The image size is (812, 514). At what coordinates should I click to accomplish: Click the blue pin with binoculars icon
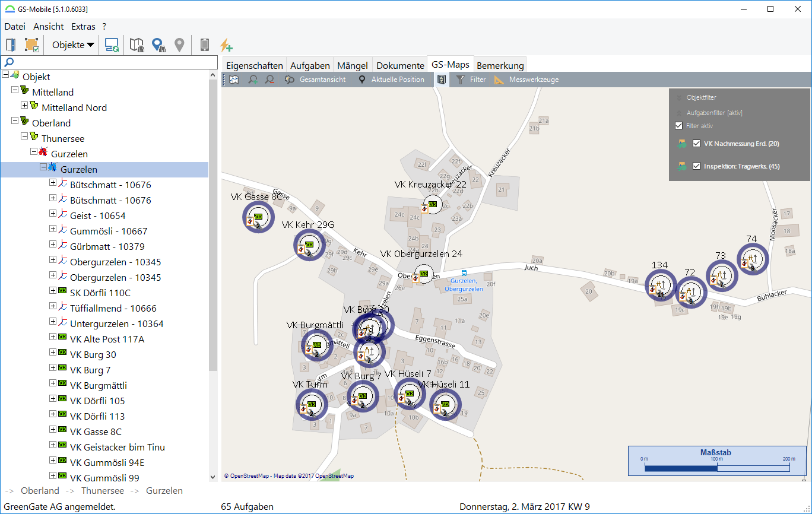tap(158, 45)
